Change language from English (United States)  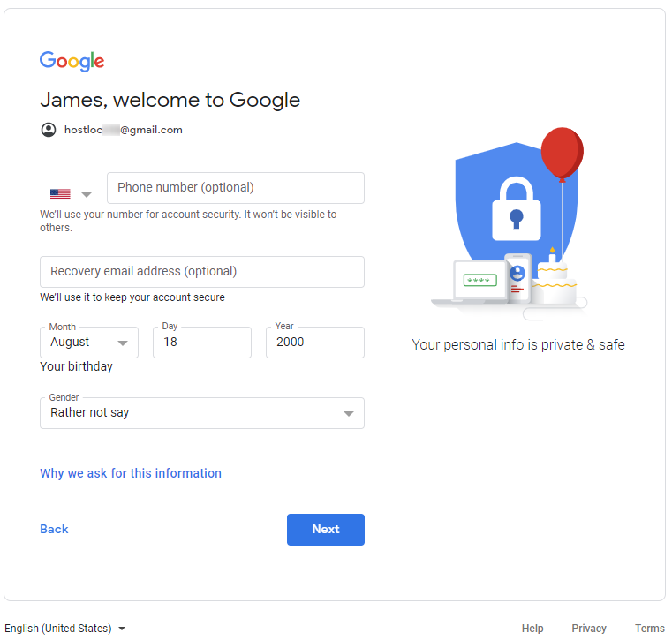[65, 629]
